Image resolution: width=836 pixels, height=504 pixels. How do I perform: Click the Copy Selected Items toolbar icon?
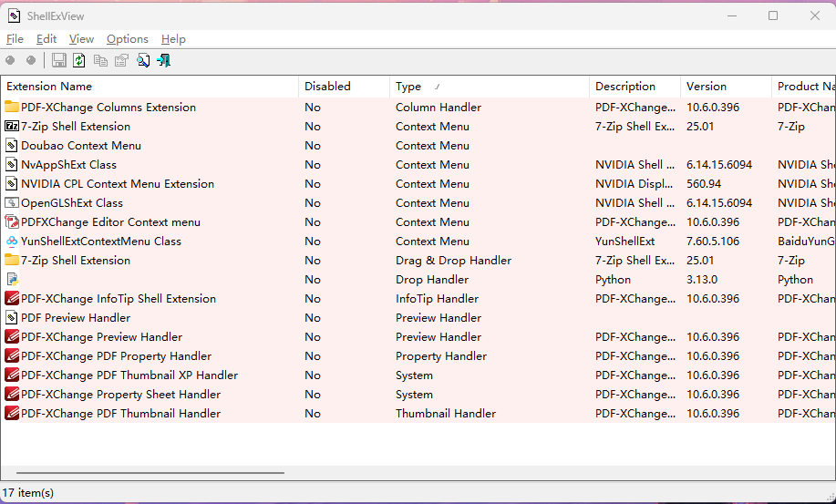tap(100, 60)
